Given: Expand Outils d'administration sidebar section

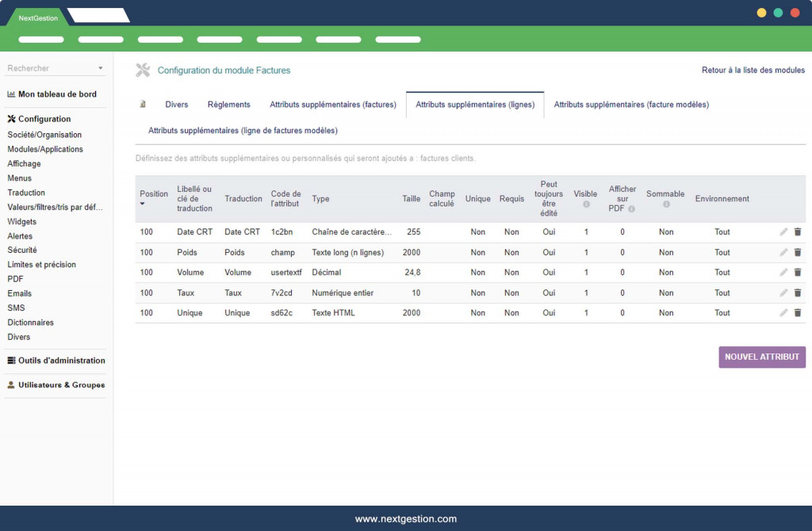Looking at the screenshot, I should 56,361.
